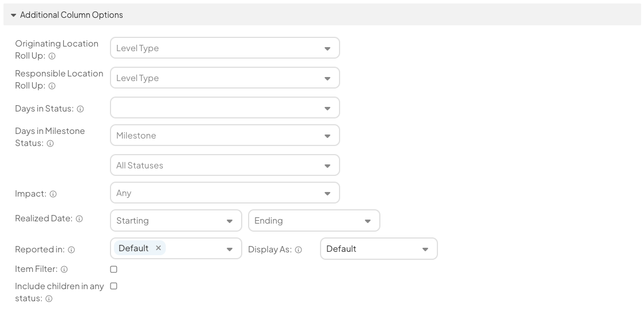
Task: Click the Impact info icon
Action: (53, 194)
